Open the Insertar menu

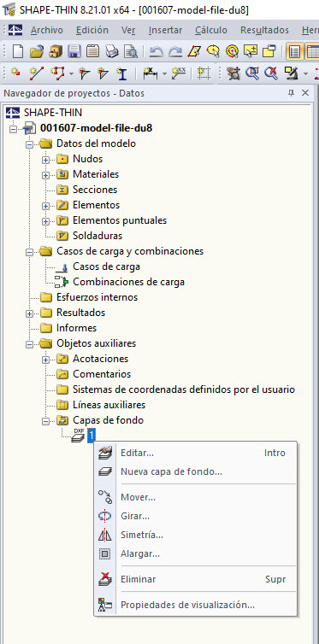click(166, 30)
